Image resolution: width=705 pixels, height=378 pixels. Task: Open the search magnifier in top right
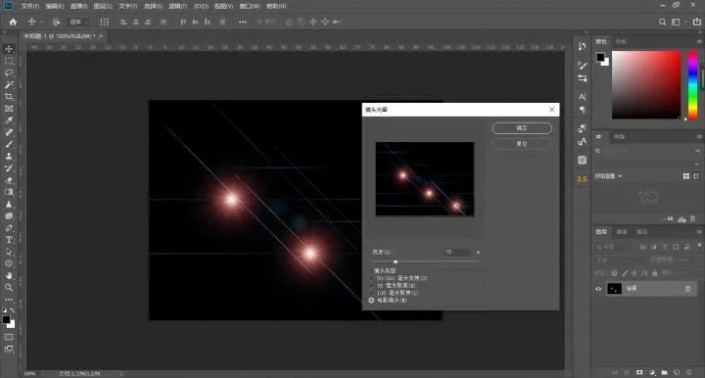click(662, 22)
